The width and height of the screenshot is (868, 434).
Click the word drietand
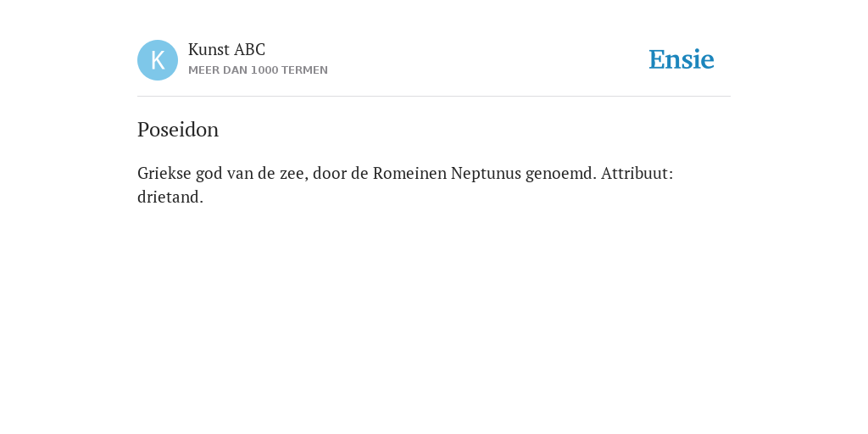[x=170, y=197]
